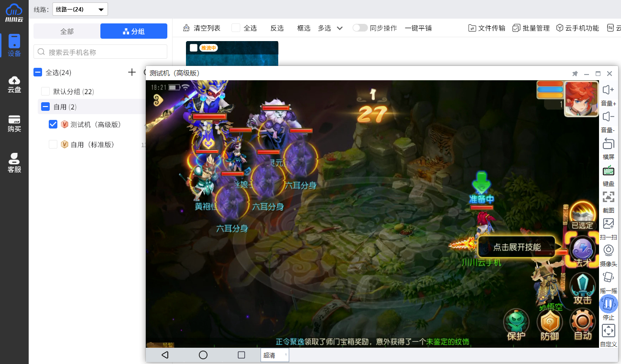Open the 摄像头 camera icon
621x364 pixels.
[608, 250]
